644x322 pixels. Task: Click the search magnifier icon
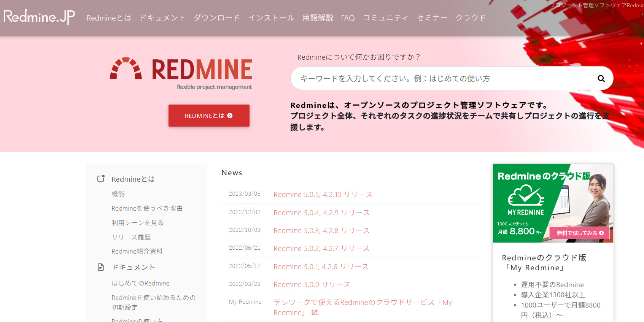coord(601,78)
